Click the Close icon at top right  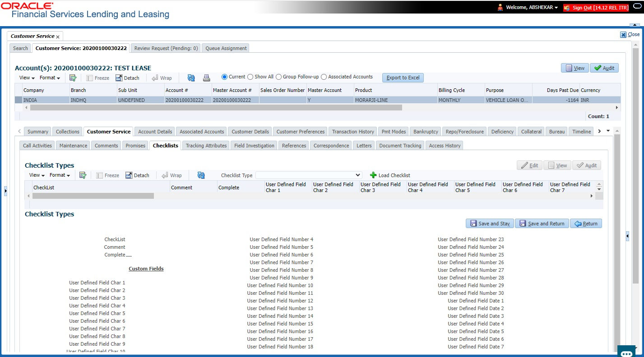point(623,35)
